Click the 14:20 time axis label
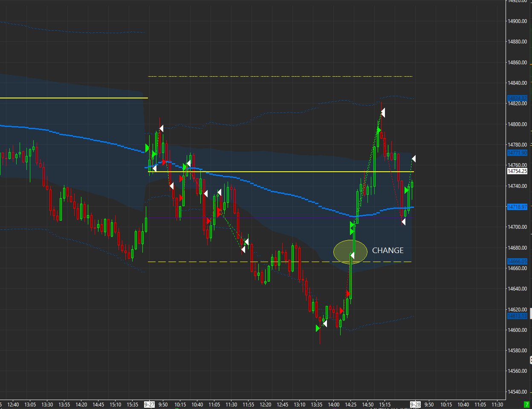Viewport: 532px width, 409px height. pos(81,405)
